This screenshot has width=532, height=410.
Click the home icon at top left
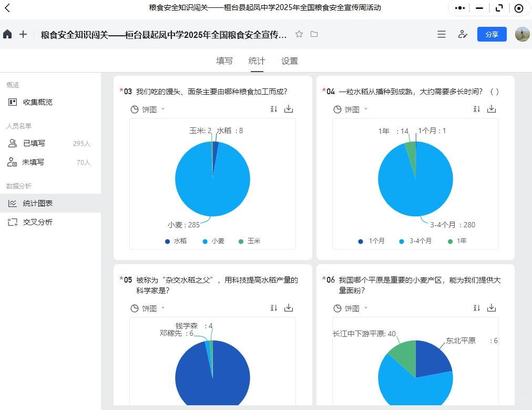(7, 34)
